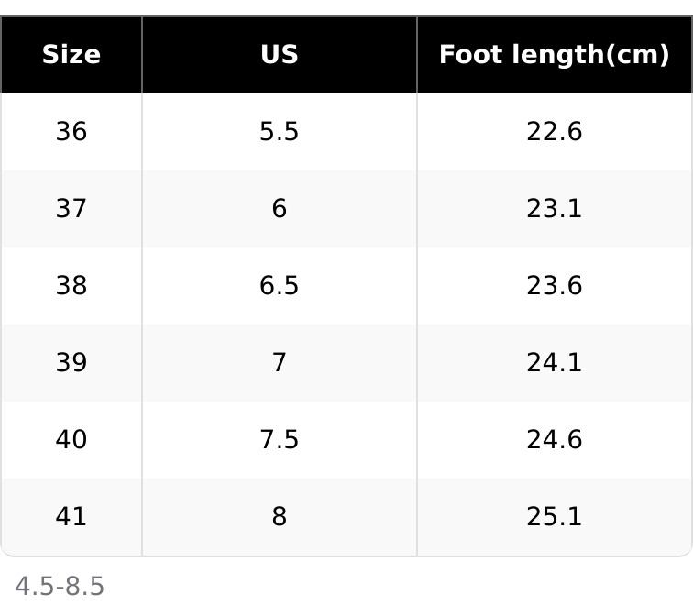Choose the US 6.5 cell

click(279, 286)
